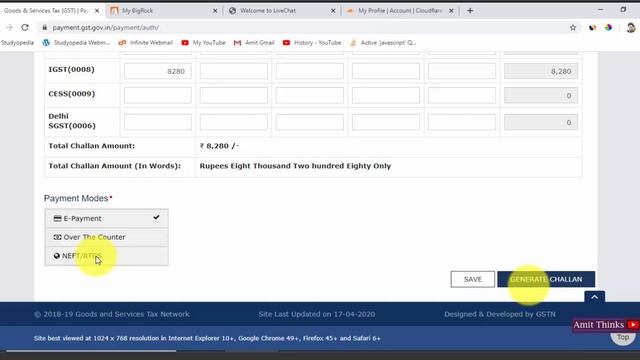
Task: Click the Amit Thinks YouTube icon
Action: click(633, 324)
